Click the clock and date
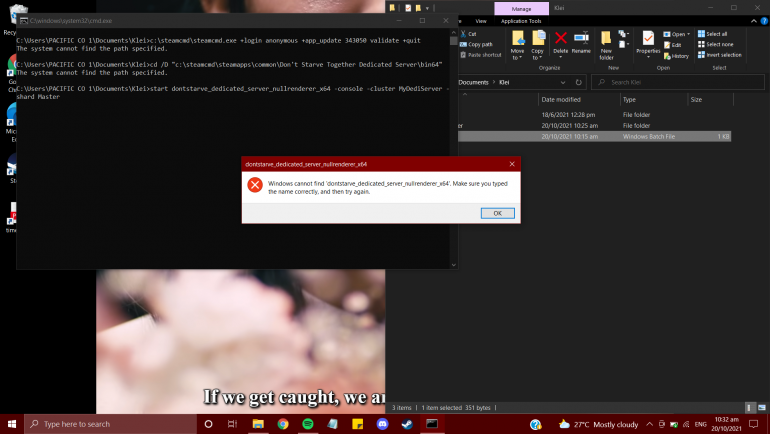The width and height of the screenshot is (770, 434). point(726,424)
